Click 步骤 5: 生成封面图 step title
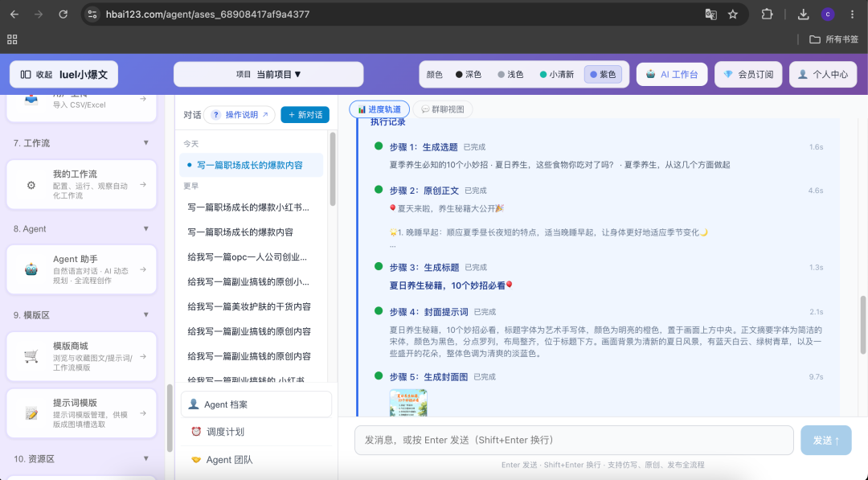Viewport: 868px width, 480px height. [x=428, y=377]
